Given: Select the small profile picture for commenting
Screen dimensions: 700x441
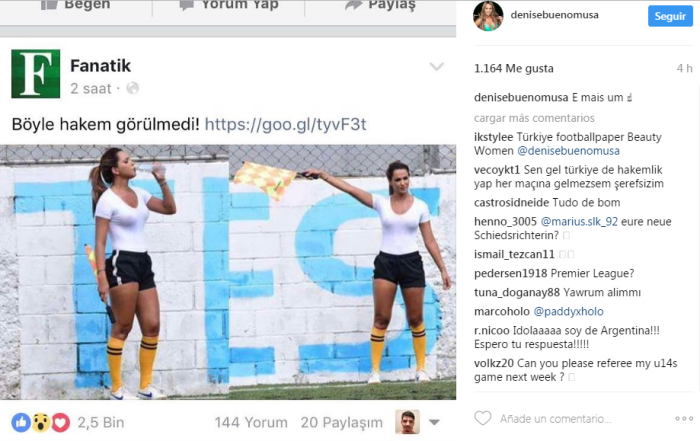Looking at the screenshot, I should pyautogui.click(x=407, y=422).
